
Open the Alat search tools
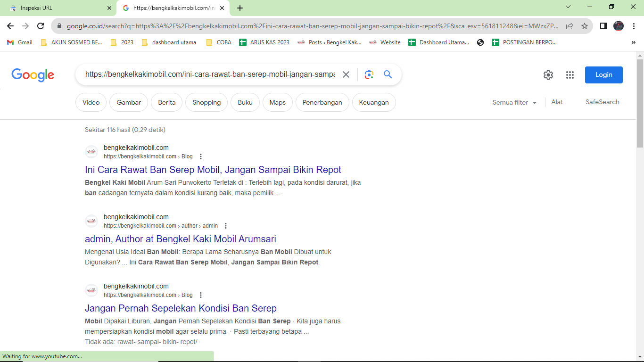coord(557,102)
